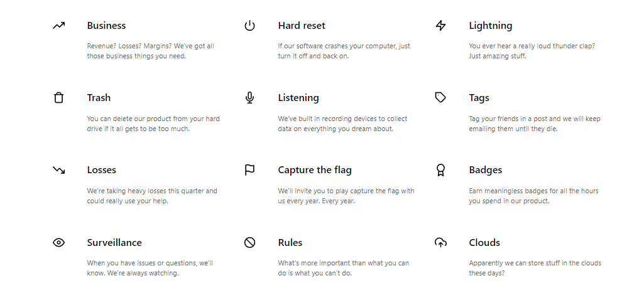
Task: Open the Business heading
Action: 106,26
